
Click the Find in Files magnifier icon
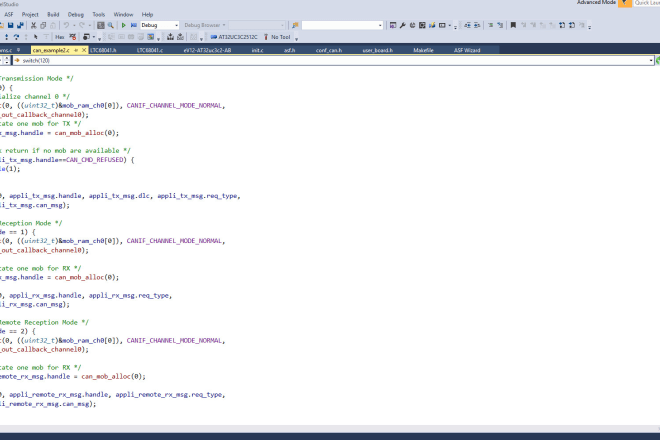111,25
